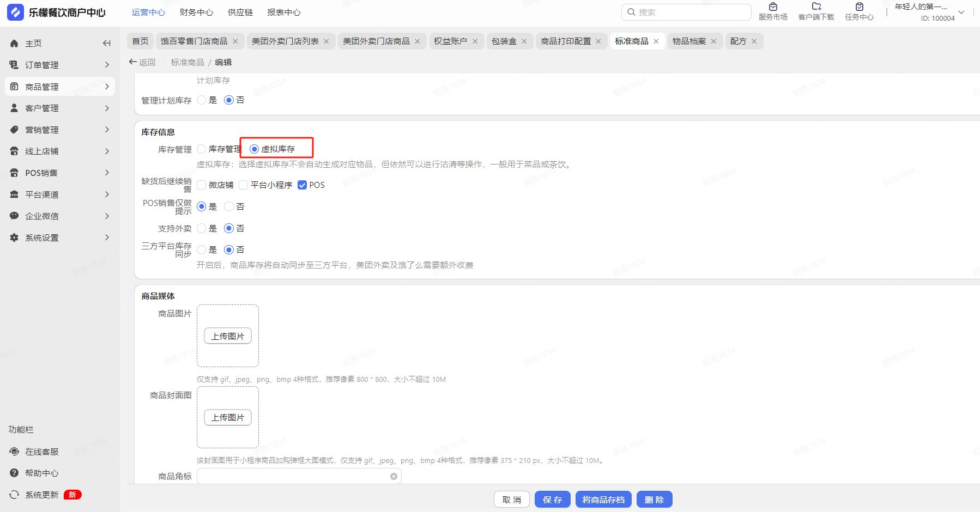Image resolution: width=980 pixels, height=512 pixels.
Task: Expand 商品管理 chevron
Action: [107, 86]
